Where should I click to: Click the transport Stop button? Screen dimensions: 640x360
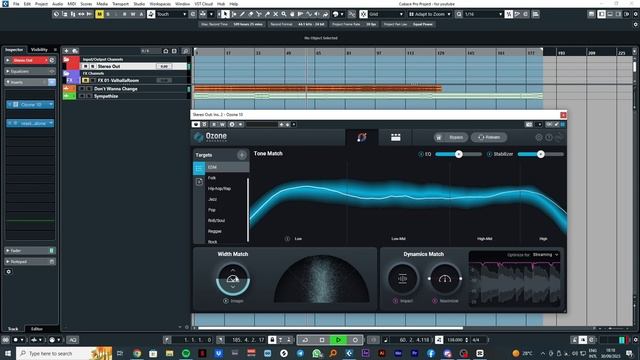(x=322, y=340)
